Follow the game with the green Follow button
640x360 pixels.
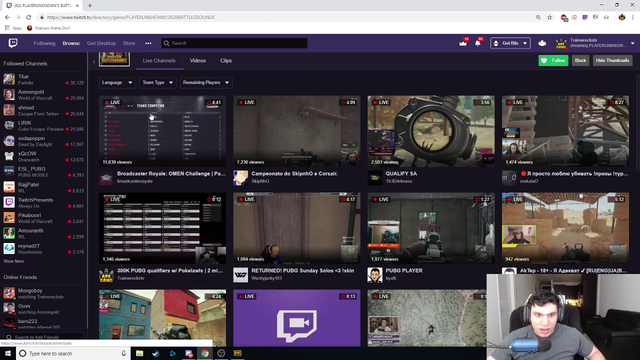[553, 60]
